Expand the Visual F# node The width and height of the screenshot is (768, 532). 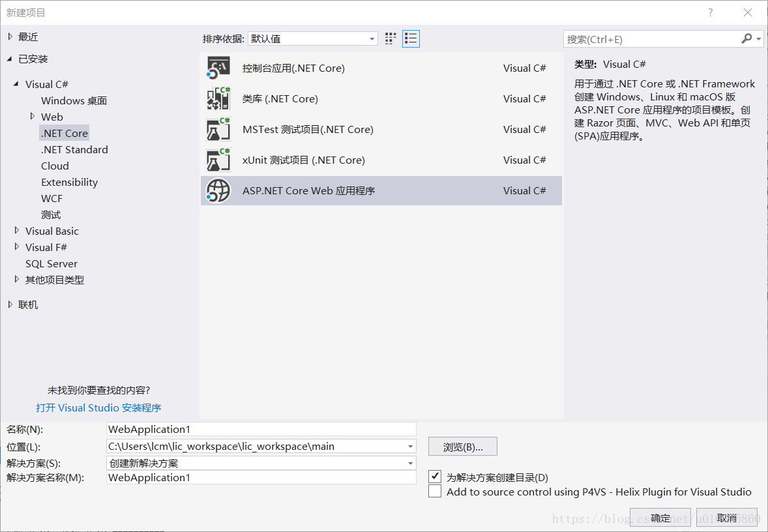tap(17, 247)
